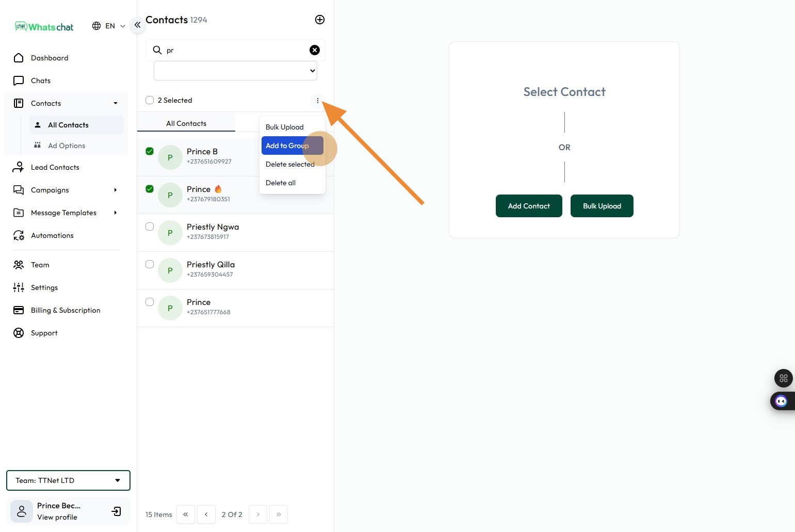795x532 pixels.
Task: Select Delete selected in the menu
Action: pyautogui.click(x=290, y=164)
